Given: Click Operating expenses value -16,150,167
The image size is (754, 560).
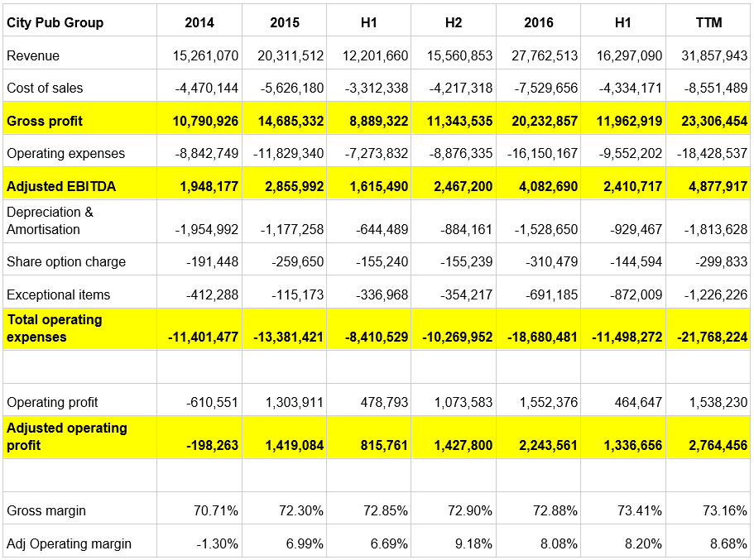Looking at the screenshot, I should click(x=542, y=153).
